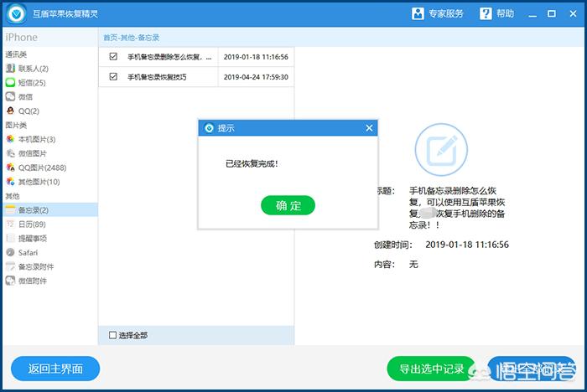This screenshot has height=392, width=587.
Task: Open QQ图片(2488) category
Action: coord(36,168)
